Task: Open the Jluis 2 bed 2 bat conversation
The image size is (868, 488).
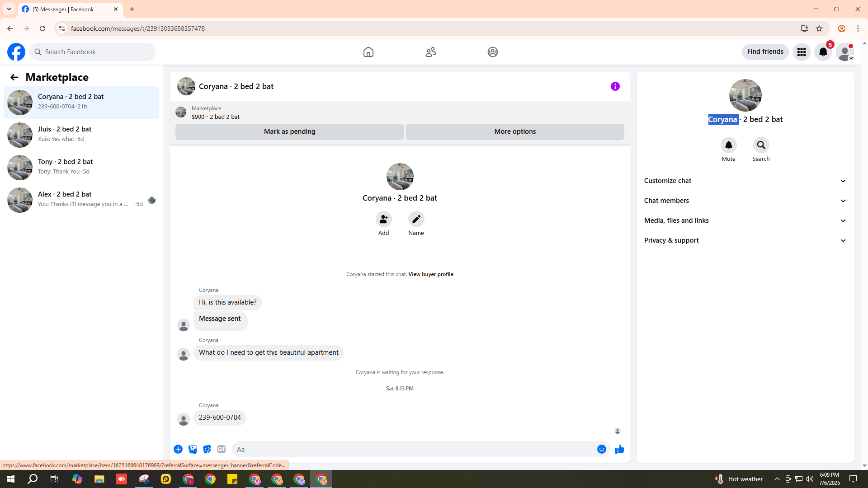Action: point(81,135)
